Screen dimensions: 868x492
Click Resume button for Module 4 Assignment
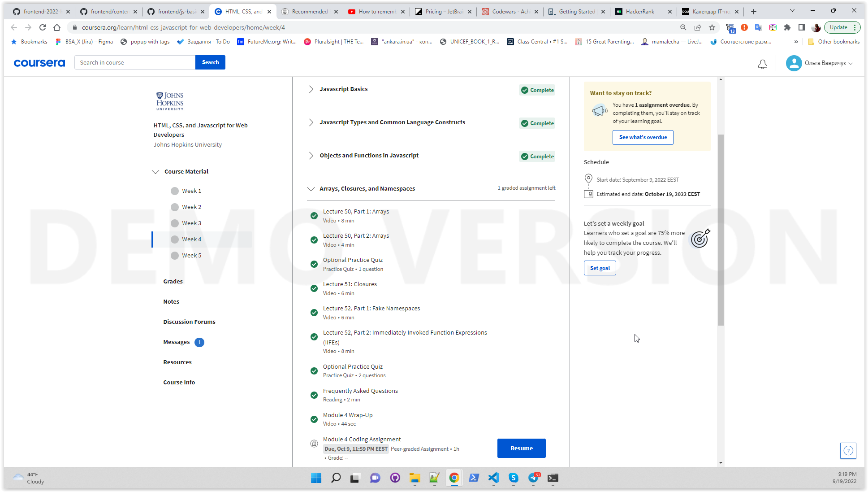(521, 448)
